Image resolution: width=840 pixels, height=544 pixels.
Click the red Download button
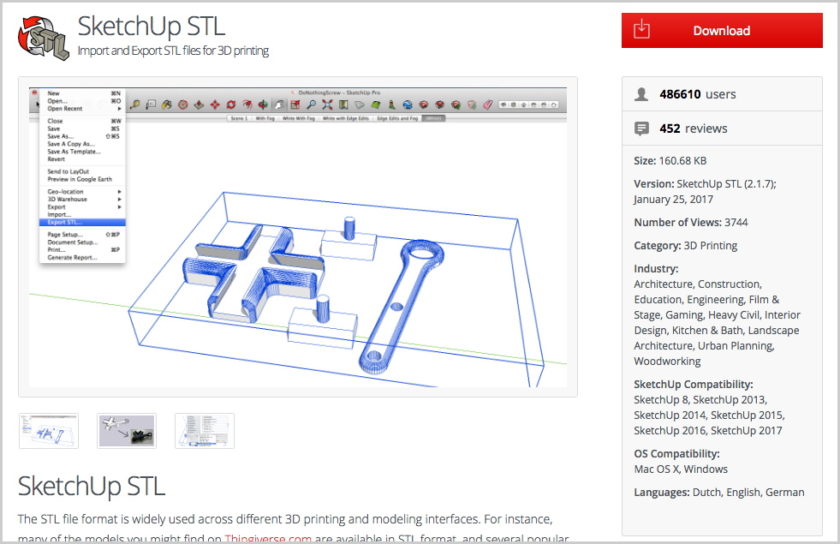coord(722,31)
